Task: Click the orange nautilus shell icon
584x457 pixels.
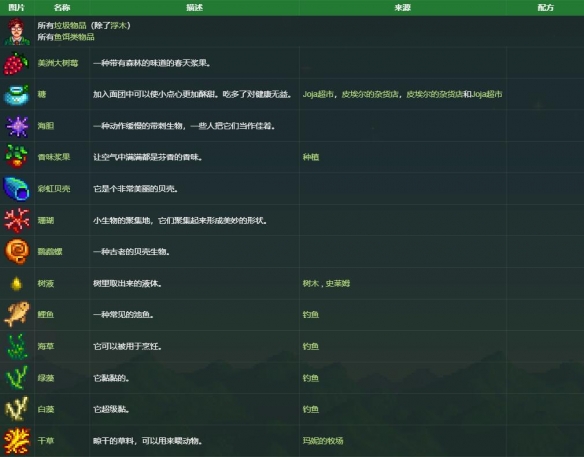Action: coord(17,251)
